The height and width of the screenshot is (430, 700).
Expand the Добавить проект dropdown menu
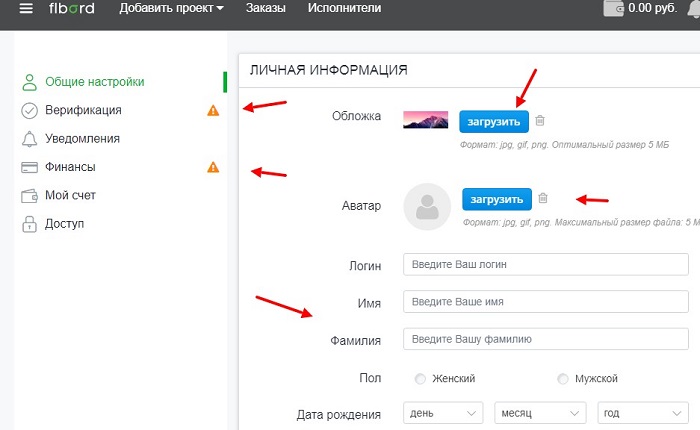(171, 8)
